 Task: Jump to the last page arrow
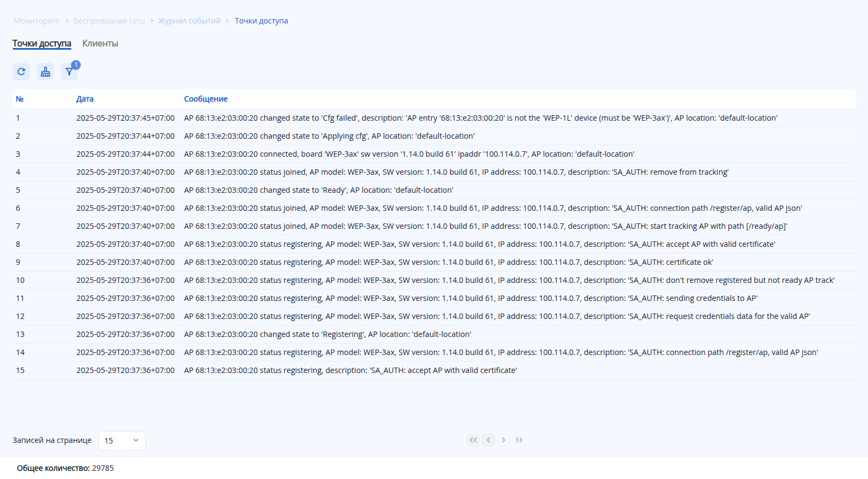coord(519,440)
